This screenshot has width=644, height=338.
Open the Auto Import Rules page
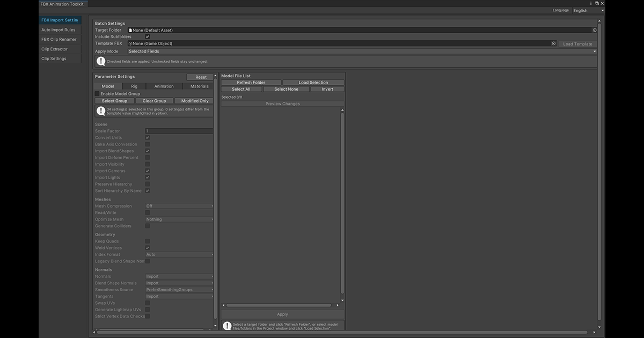60,30
